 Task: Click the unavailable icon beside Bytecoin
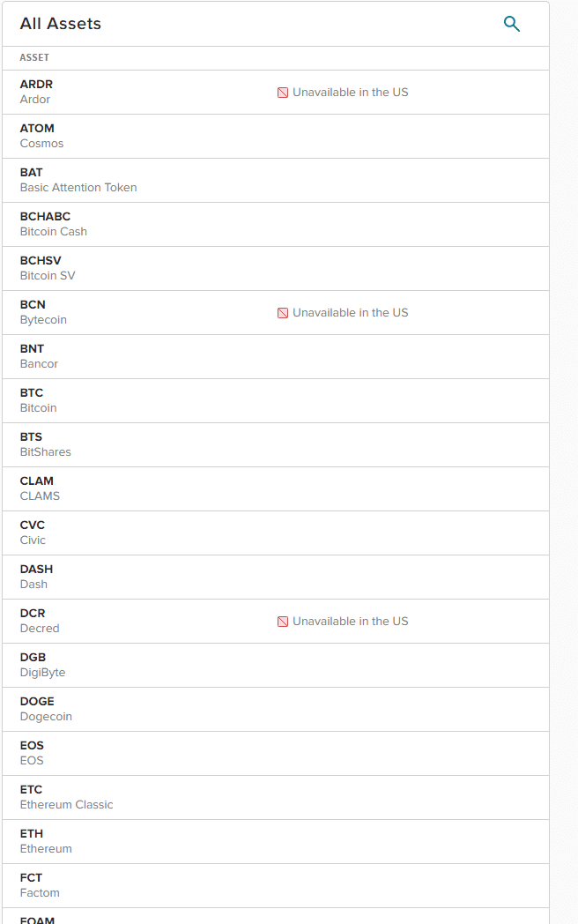tap(283, 313)
